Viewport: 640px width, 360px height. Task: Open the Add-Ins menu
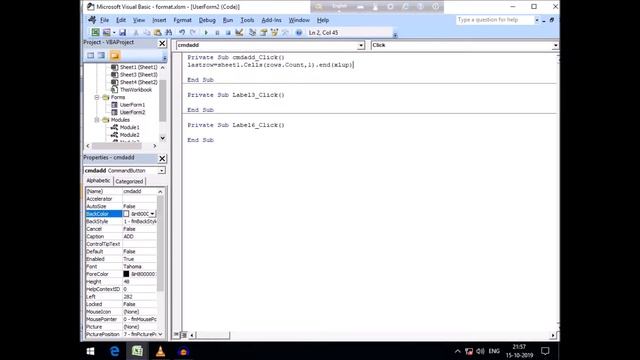(x=271, y=20)
